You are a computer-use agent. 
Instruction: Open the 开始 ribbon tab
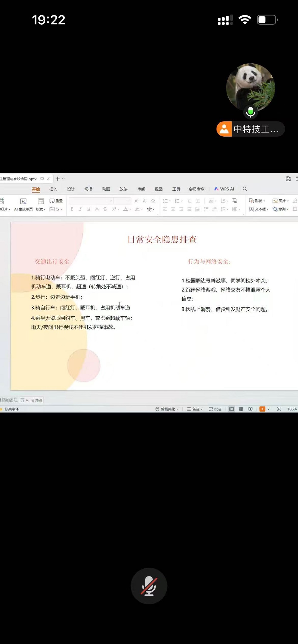tap(36, 189)
